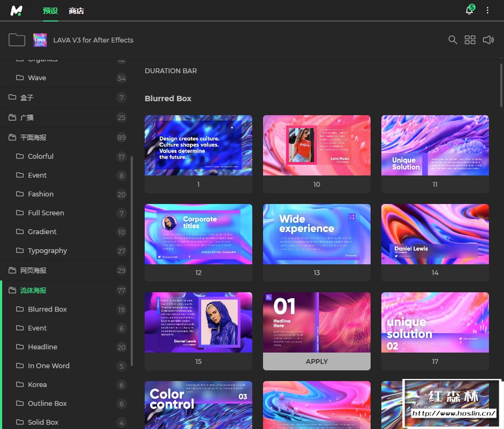The image size is (504, 429).
Task: Click the preset grid vertical scrollbar
Action: point(501,85)
